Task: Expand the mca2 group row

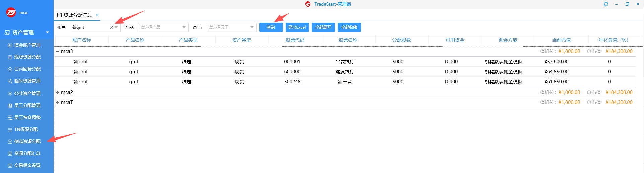Action: 58,92
